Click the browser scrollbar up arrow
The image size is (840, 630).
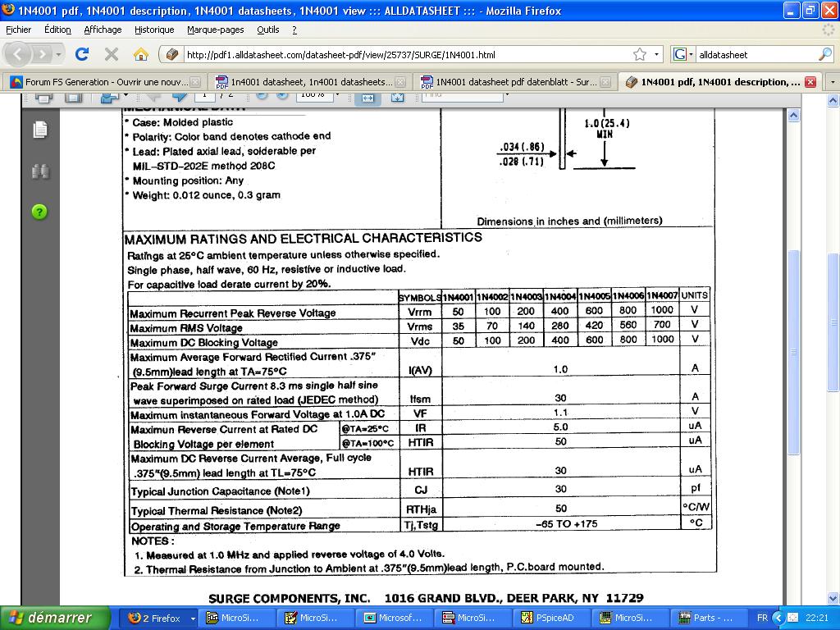tap(833, 100)
